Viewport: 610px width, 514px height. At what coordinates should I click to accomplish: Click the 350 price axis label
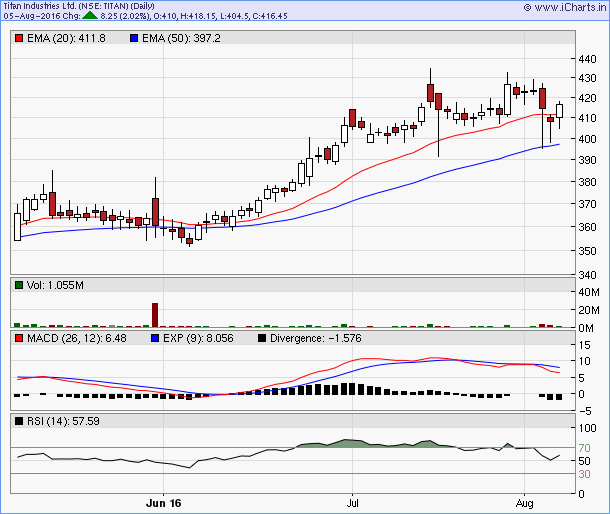point(587,251)
